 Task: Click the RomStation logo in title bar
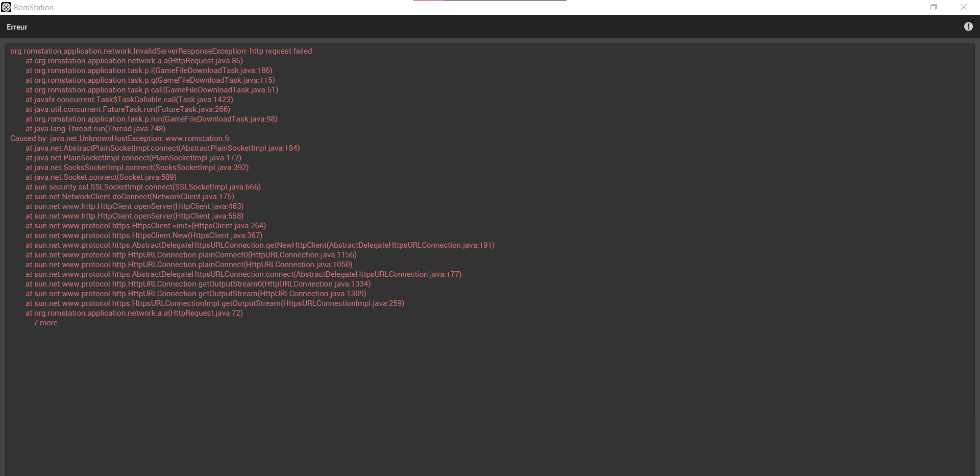click(6, 7)
